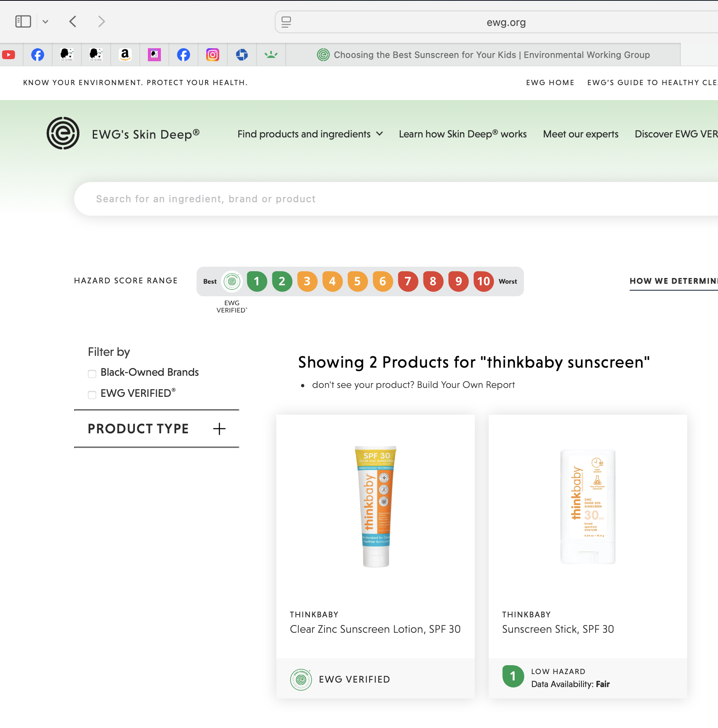Click the HAZARD SCORE RANGE label
The image size is (718, 728).
[x=126, y=280]
